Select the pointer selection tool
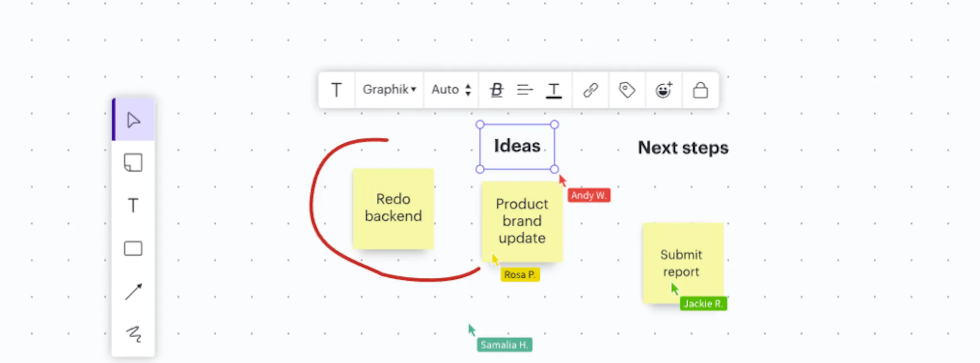This screenshot has width=980, height=363. (x=134, y=120)
